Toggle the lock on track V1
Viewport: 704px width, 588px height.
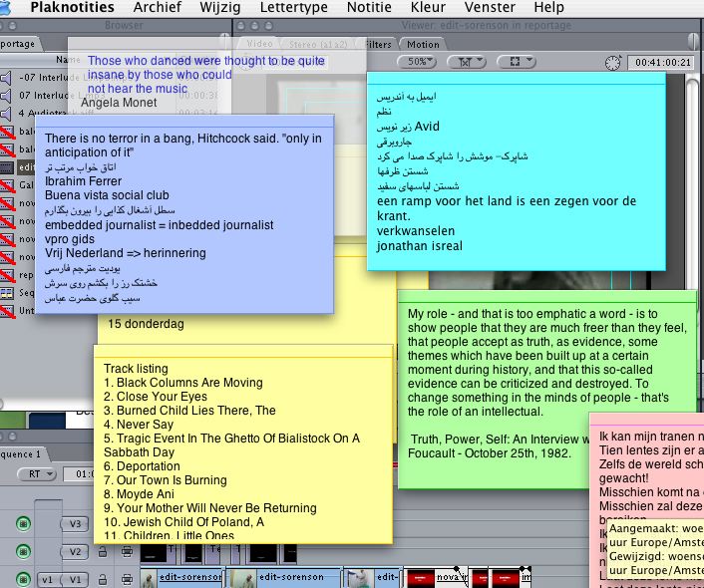[103, 579]
